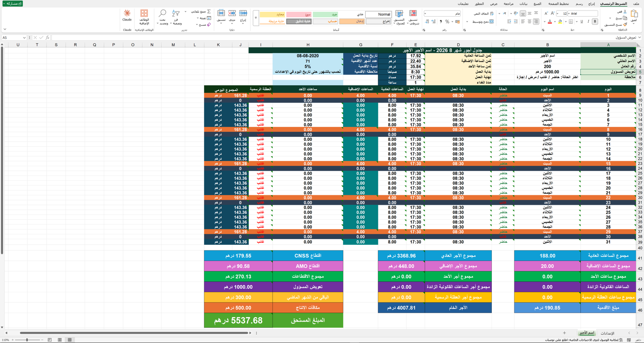Open the Name Box dropdown arrow
This screenshot has width=644, height=343.
[24, 37]
